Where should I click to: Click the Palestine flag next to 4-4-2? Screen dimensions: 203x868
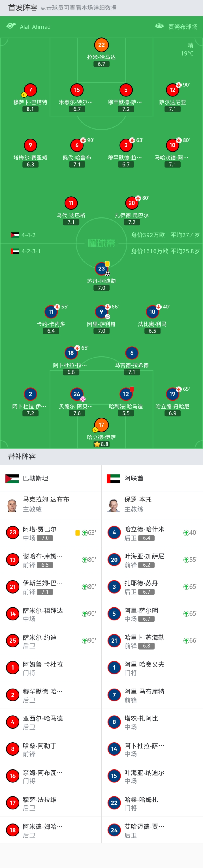[x=15, y=235]
